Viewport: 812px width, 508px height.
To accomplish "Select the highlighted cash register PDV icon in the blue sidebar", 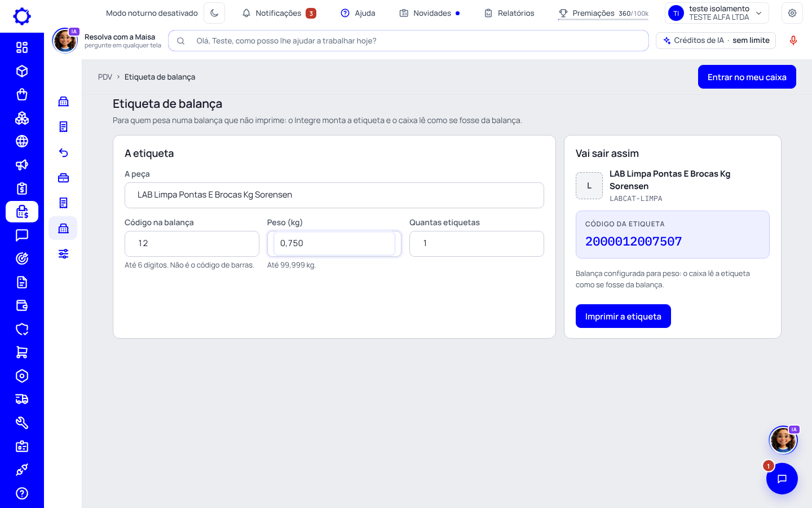I will [22, 212].
